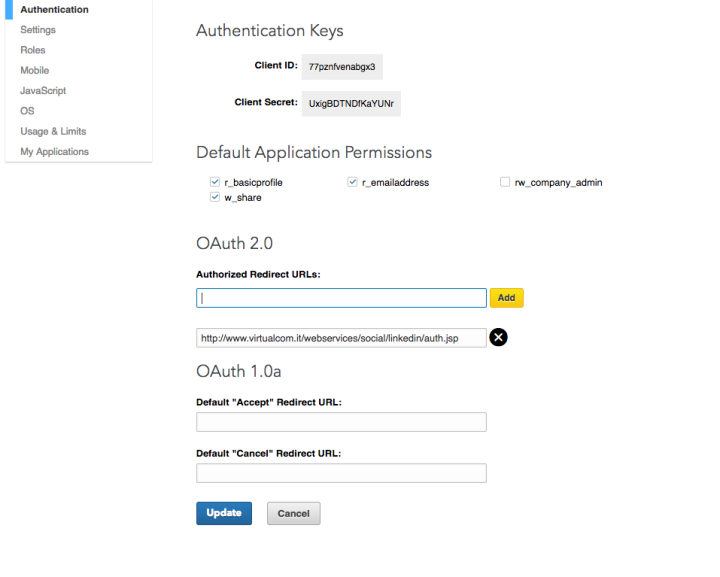This screenshot has height=577, width=720.
Task: Select Mobile in the sidebar
Action: point(35,70)
